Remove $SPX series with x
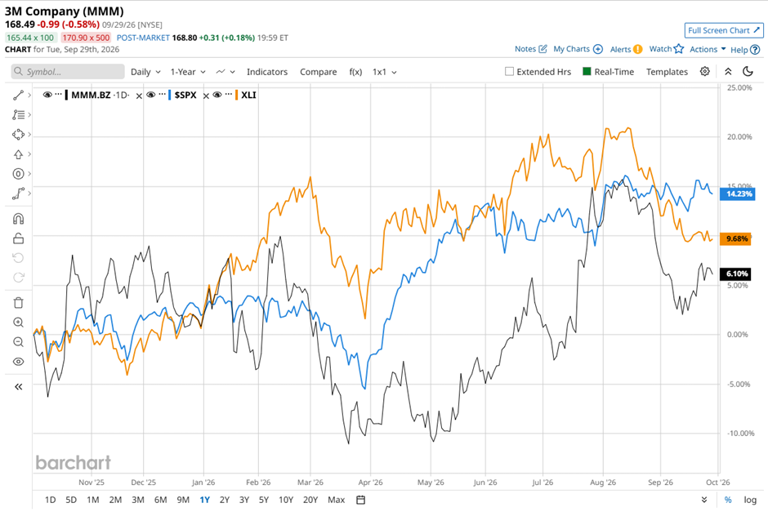768x512 pixels. (206, 96)
